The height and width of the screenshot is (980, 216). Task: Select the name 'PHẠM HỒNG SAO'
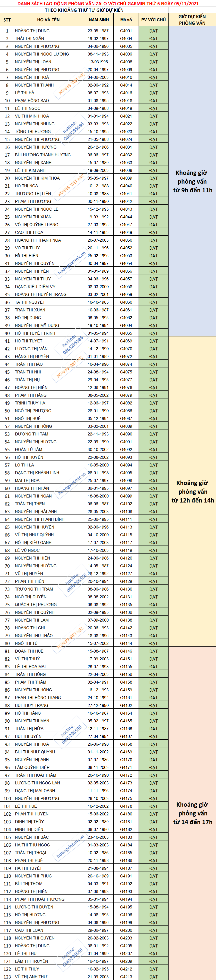coord(32,101)
